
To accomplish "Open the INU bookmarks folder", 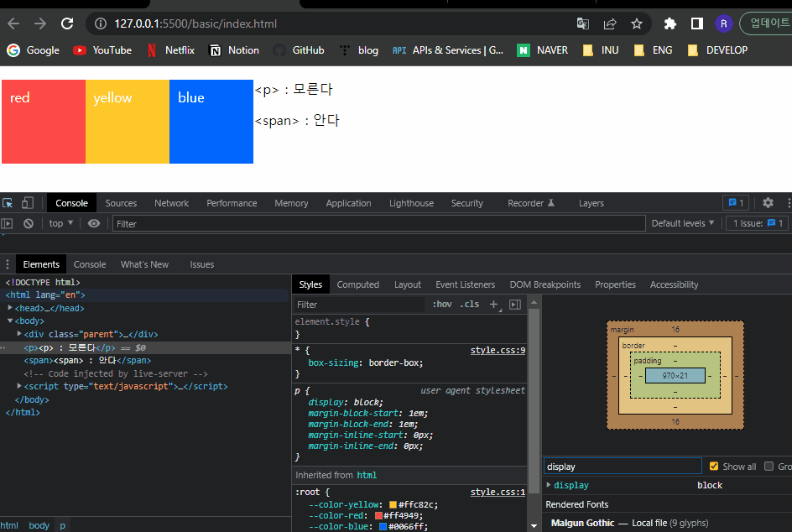I will (x=601, y=50).
